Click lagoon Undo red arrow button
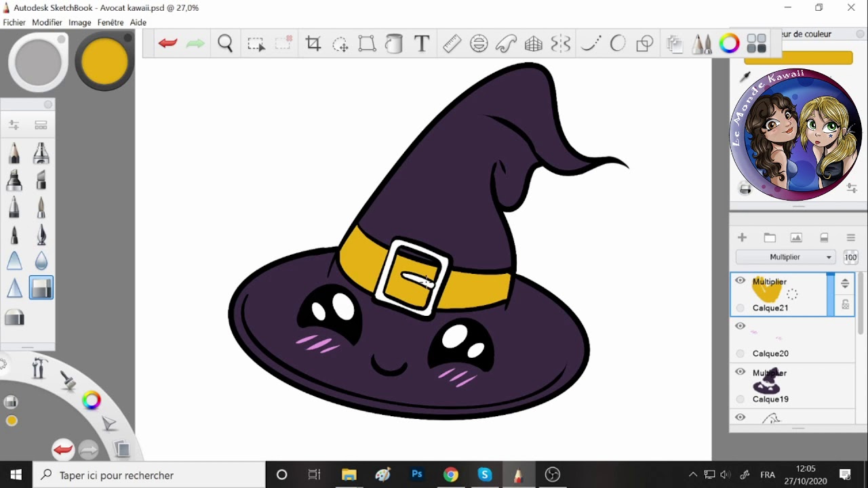The width and height of the screenshot is (868, 488). pyautogui.click(x=63, y=449)
